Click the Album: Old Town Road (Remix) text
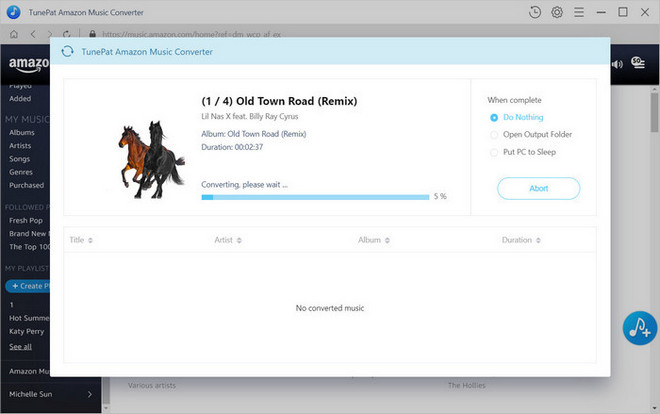660x414 pixels. (x=254, y=134)
